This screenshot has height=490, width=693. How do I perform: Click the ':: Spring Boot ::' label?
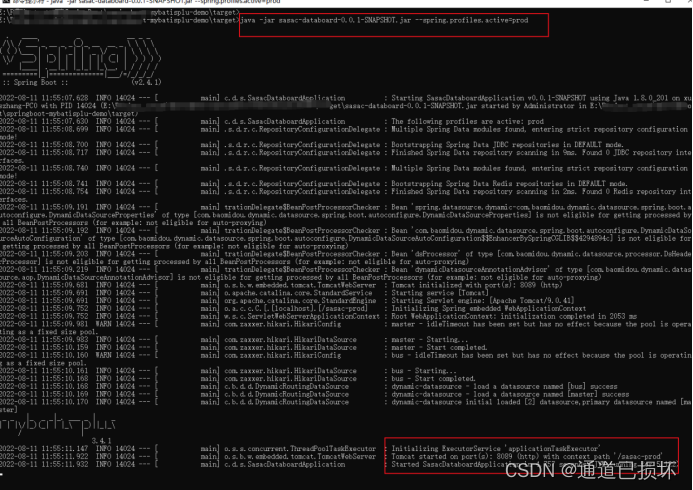pyautogui.click(x=35, y=82)
